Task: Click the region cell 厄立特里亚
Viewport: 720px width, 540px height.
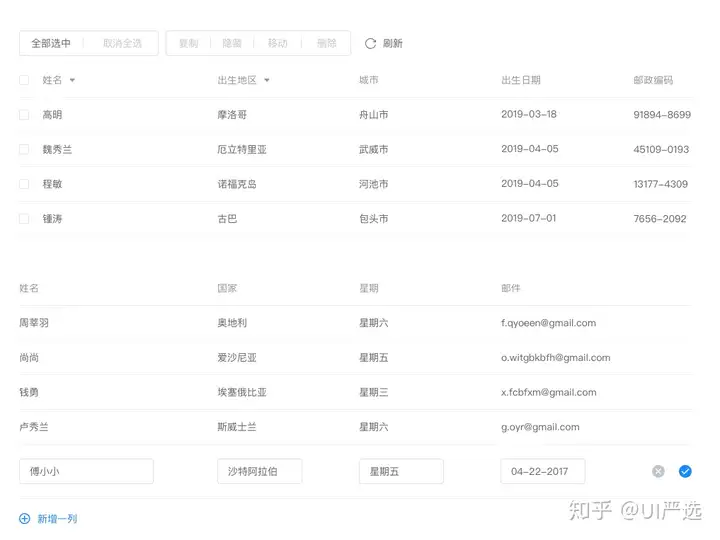Action: tap(242, 149)
